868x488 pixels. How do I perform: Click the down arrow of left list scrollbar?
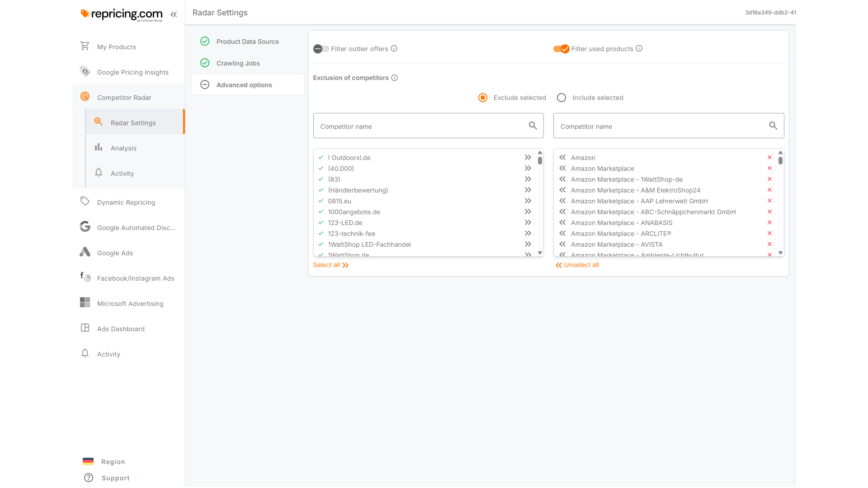click(540, 253)
